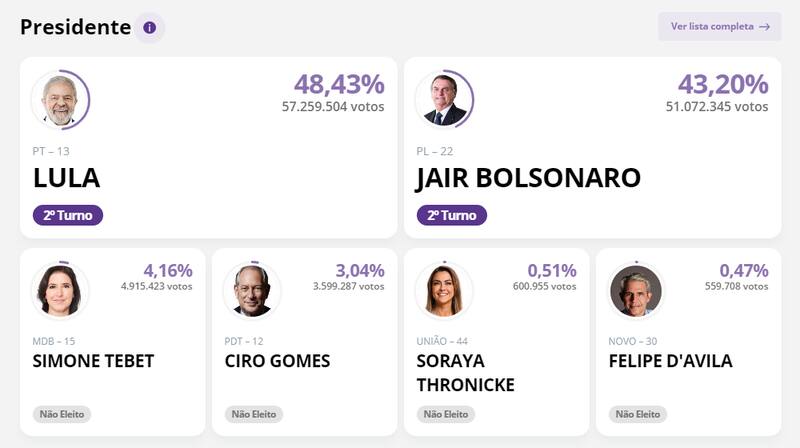This screenshot has height=448, width=800.
Task: Open the CIRO GOMES candidate name
Action: [x=277, y=361]
